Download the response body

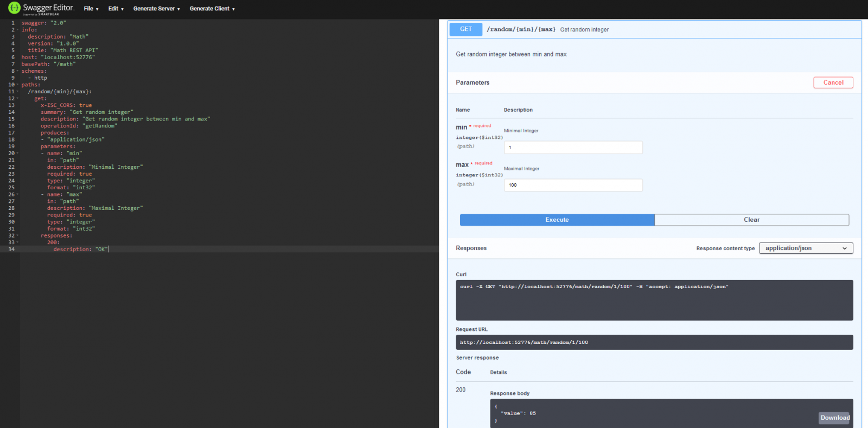click(x=834, y=418)
